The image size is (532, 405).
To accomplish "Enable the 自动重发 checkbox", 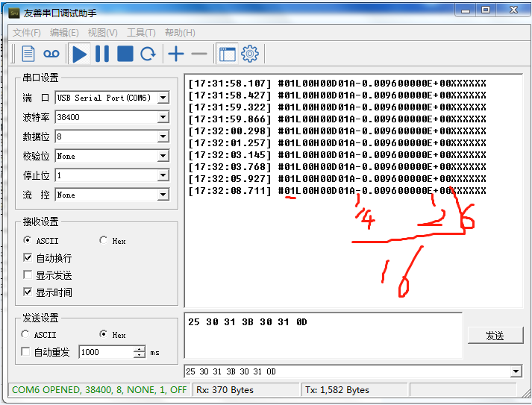I will click(x=26, y=352).
